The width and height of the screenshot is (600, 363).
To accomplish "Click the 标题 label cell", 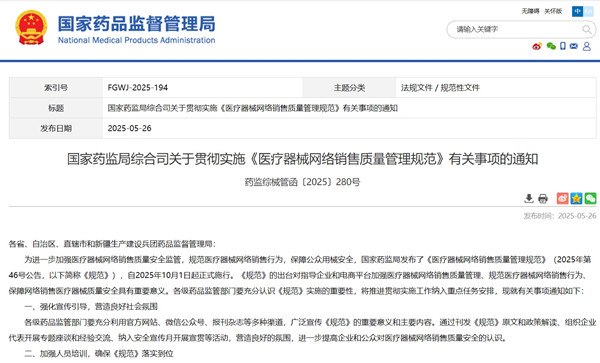I will click(x=56, y=108).
